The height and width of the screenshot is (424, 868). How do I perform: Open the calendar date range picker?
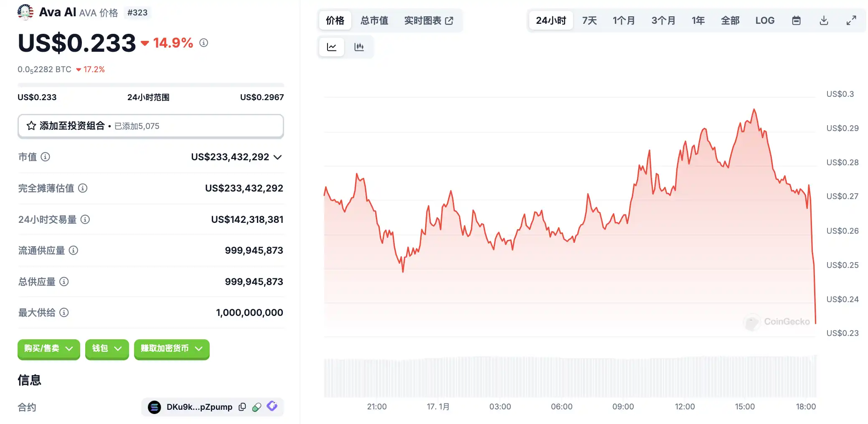click(x=796, y=20)
